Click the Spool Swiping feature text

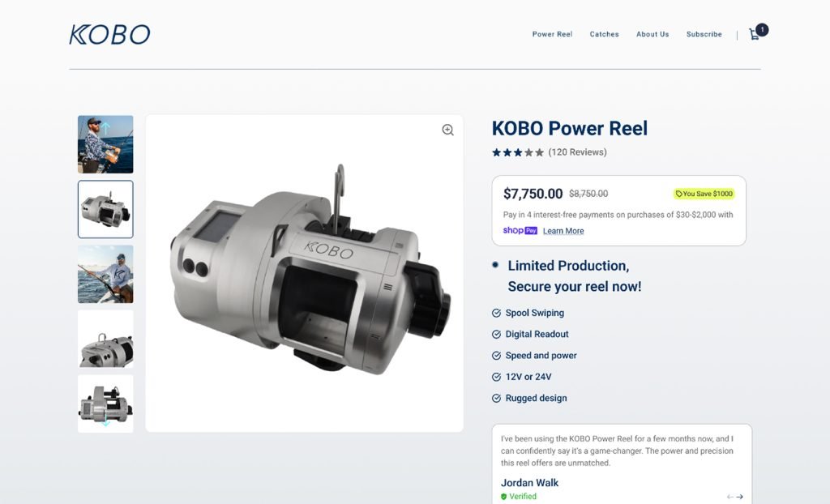point(535,313)
